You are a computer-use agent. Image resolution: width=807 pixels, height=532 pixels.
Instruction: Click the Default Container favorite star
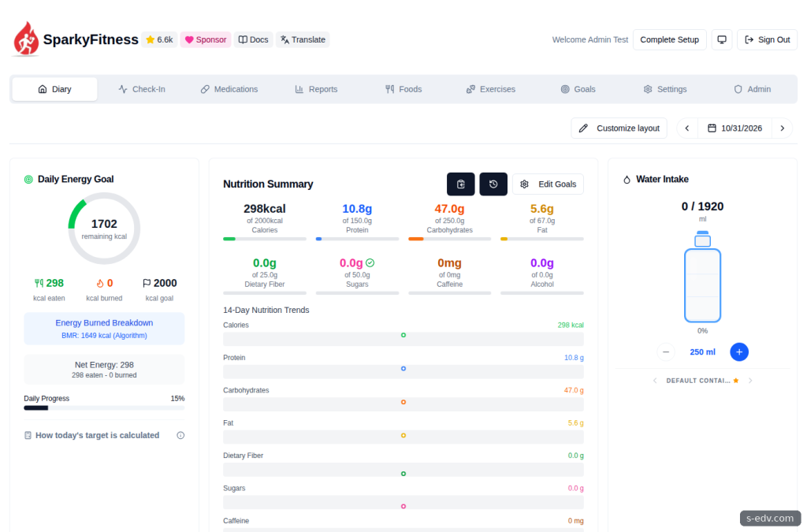point(736,381)
